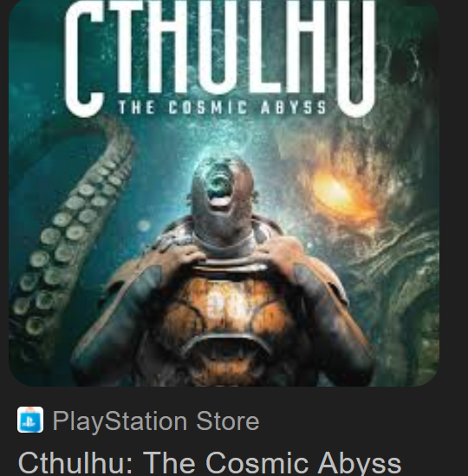Click the word COSMIC on the cover subtitle
This screenshot has width=468, height=476.
pyautogui.click(x=208, y=108)
